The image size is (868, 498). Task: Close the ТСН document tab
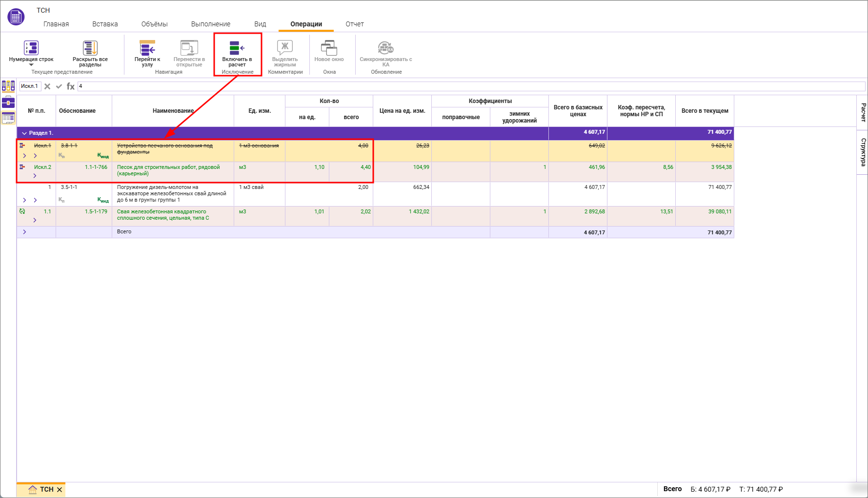[x=60, y=490]
